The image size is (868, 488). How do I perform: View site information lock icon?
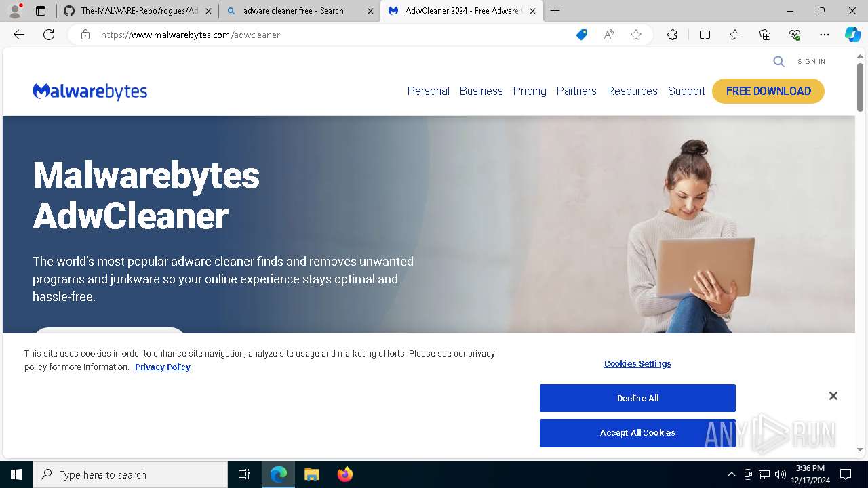[85, 35]
